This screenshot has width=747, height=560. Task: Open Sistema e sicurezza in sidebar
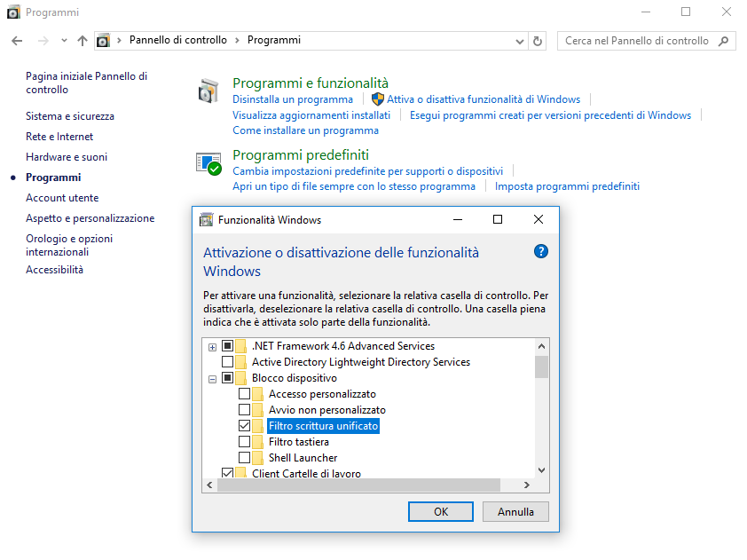[x=70, y=116]
